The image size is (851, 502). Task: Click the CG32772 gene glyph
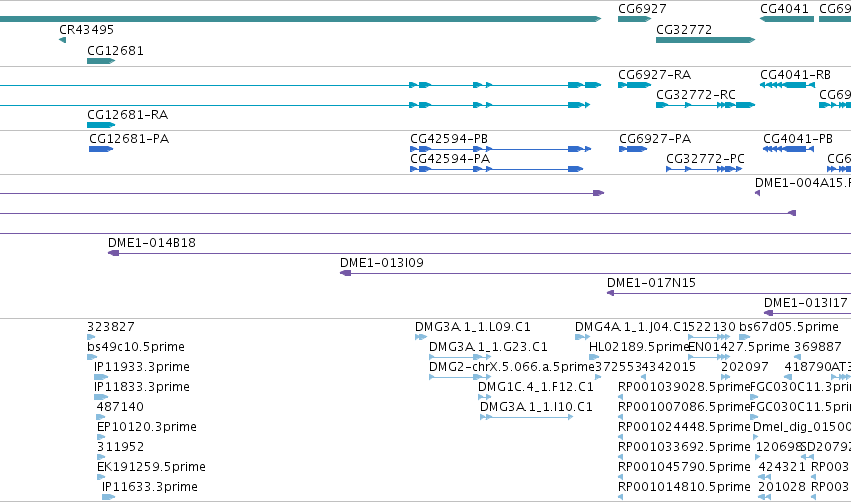(x=705, y=40)
